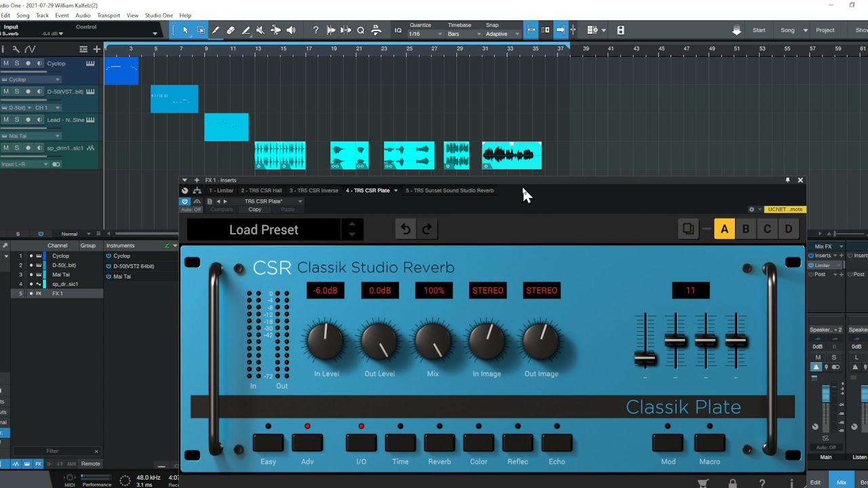This screenshot has height=488, width=868.
Task: Click the In Level knob
Action: pyautogui.click(x=325, y=341)
